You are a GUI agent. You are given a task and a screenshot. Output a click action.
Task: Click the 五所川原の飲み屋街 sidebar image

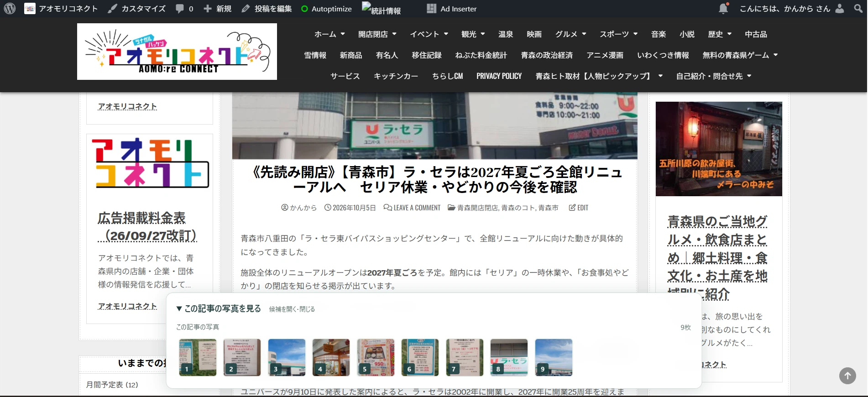click(719, 149)
